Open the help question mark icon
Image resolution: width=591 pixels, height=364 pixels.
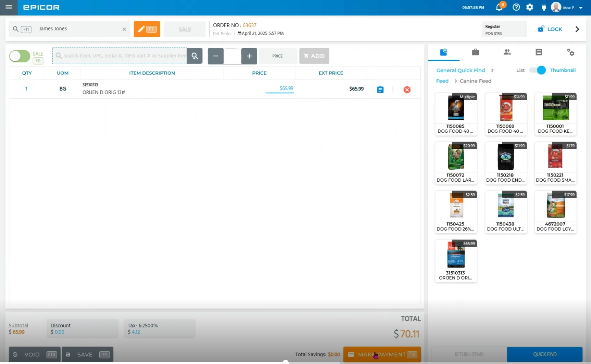pos(516,7)
